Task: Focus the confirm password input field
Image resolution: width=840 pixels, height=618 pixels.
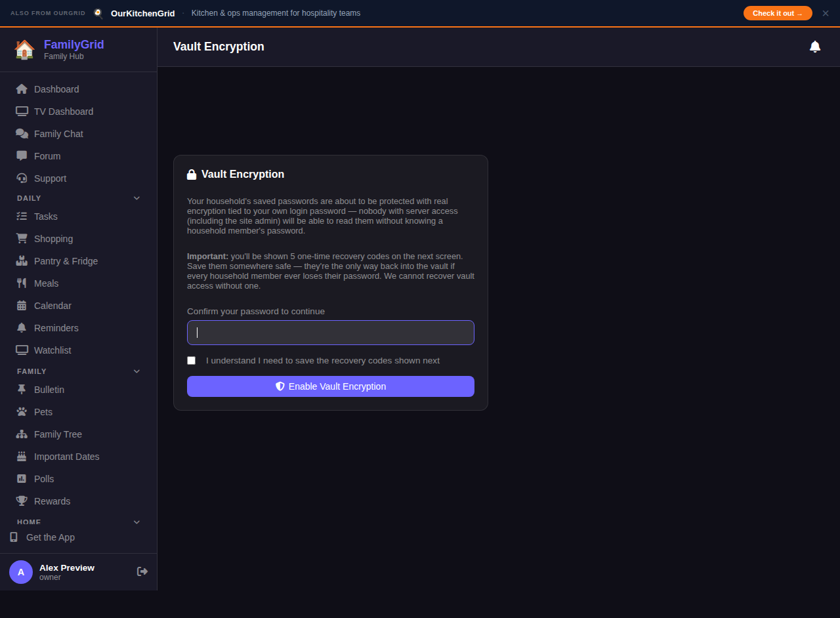Action: [331, 333]
